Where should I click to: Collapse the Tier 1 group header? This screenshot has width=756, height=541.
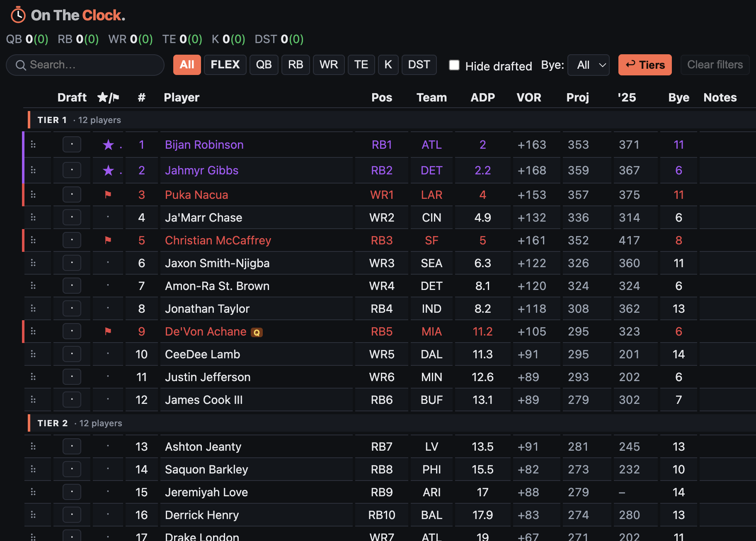[x=390, y=120]
